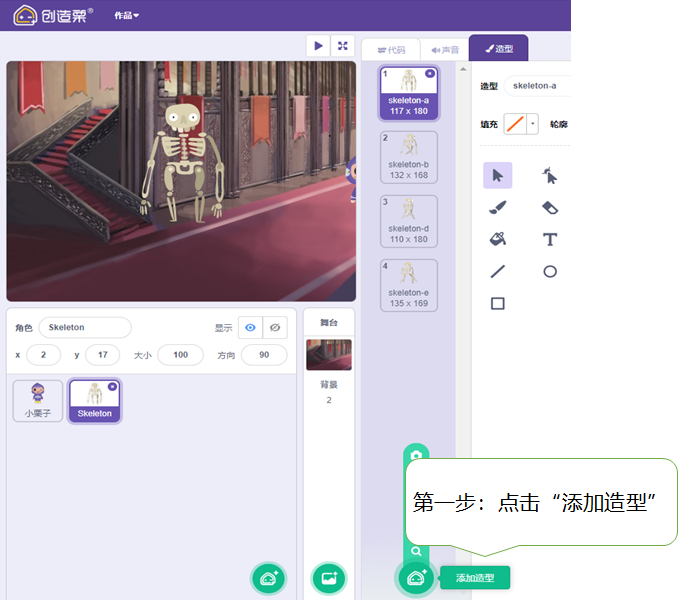682x600 pixels.
Task: Show the sprite with eye icon
Action: tap(250, 328)
